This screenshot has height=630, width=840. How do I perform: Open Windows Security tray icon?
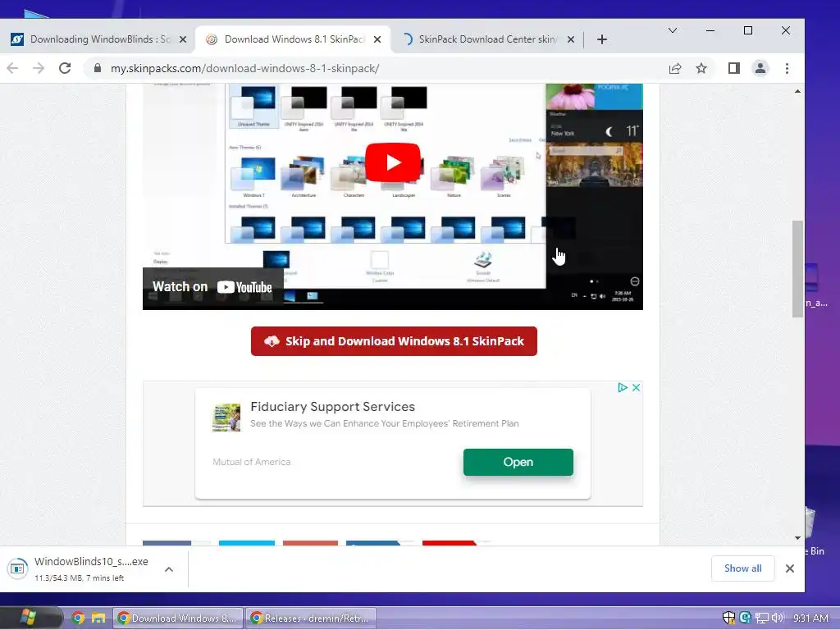pos(728,618)
